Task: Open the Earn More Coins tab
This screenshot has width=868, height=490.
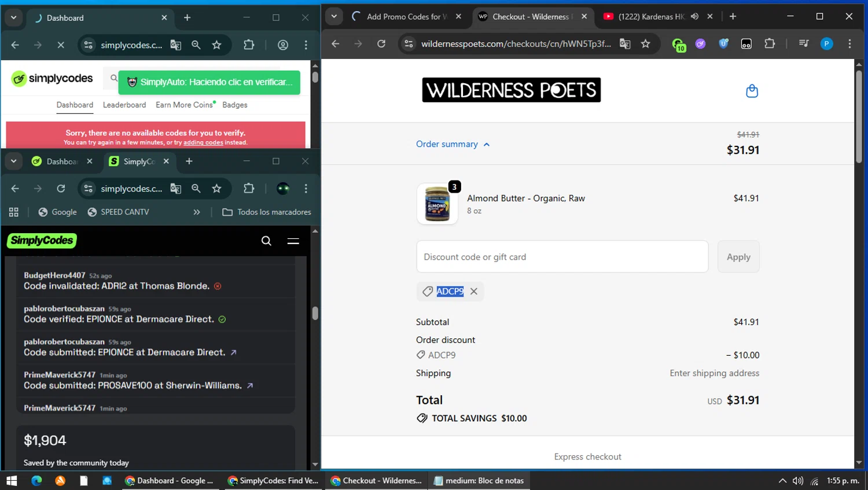Action: point(185,105)
